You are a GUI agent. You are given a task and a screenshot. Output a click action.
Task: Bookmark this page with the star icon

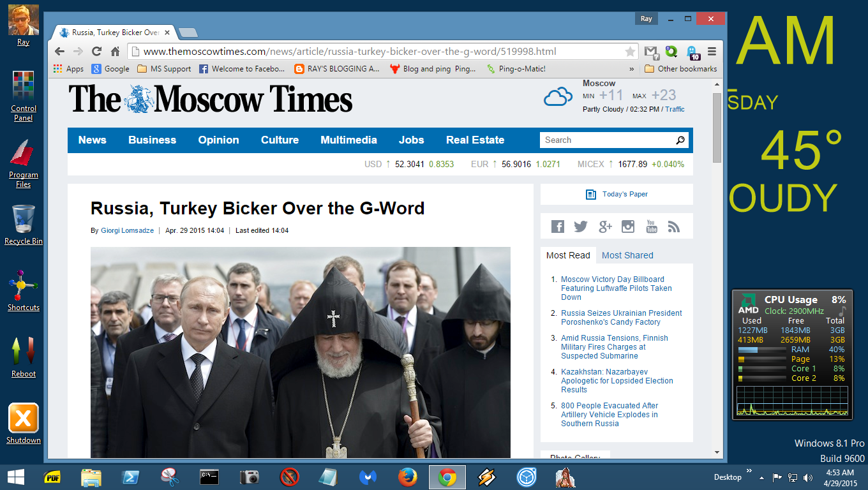pyautogui.click(x=630, y=52)
